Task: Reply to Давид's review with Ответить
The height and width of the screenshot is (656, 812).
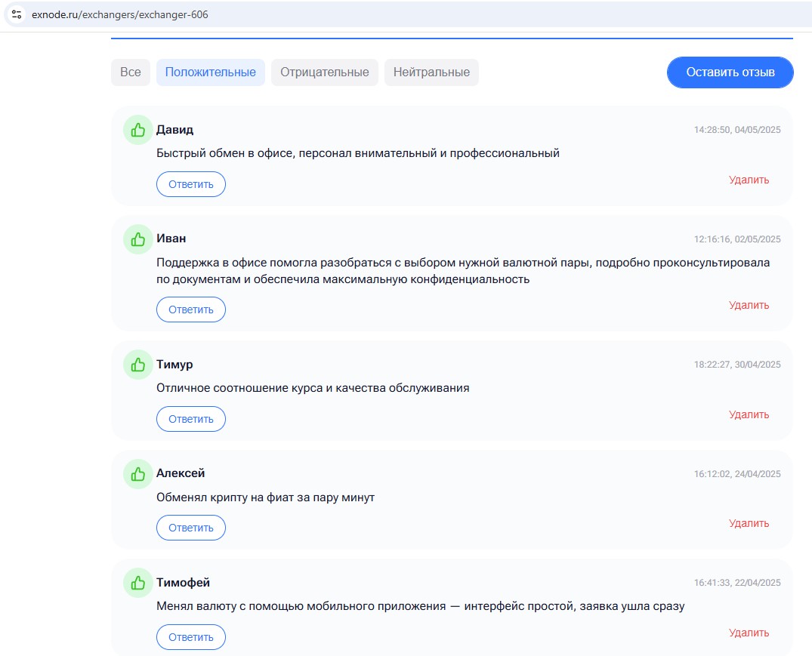Action: click(x=190, y=184)
